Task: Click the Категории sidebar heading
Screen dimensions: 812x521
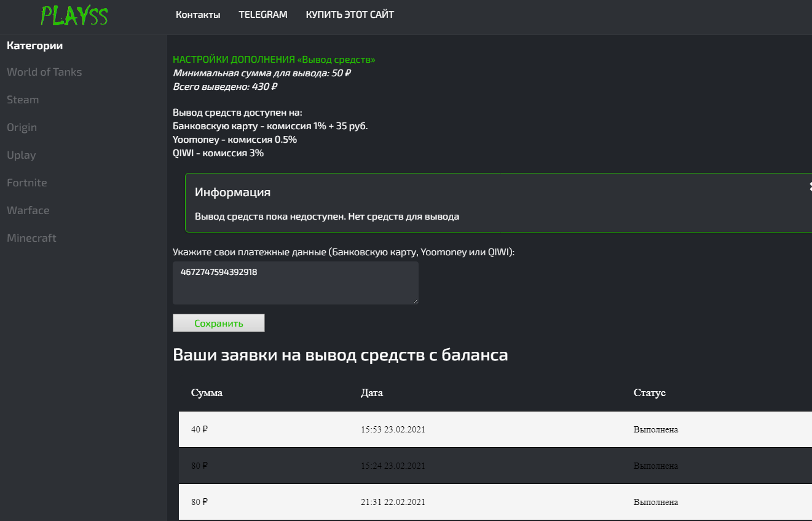Action: (34, 46)
